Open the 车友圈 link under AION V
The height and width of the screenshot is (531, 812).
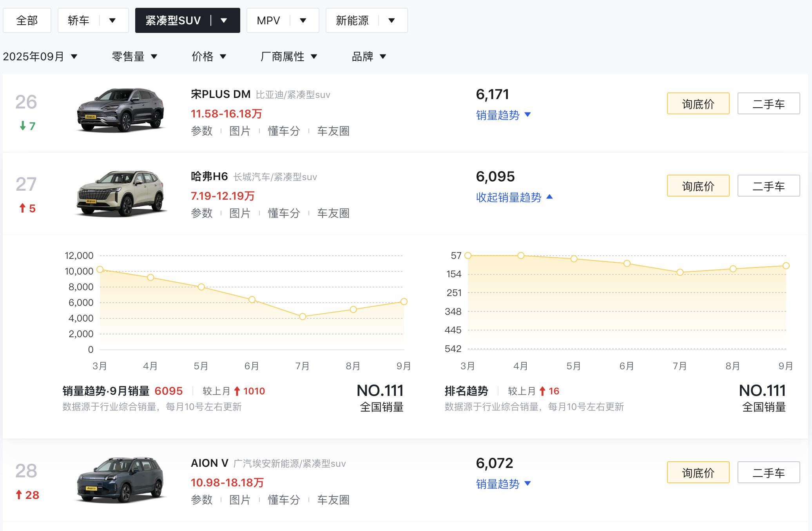click(333, 500)
